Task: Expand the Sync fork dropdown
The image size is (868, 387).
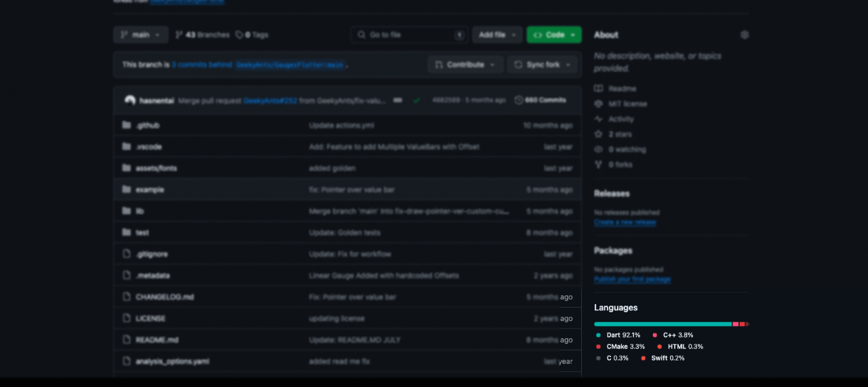Action: tap(542, 64)
